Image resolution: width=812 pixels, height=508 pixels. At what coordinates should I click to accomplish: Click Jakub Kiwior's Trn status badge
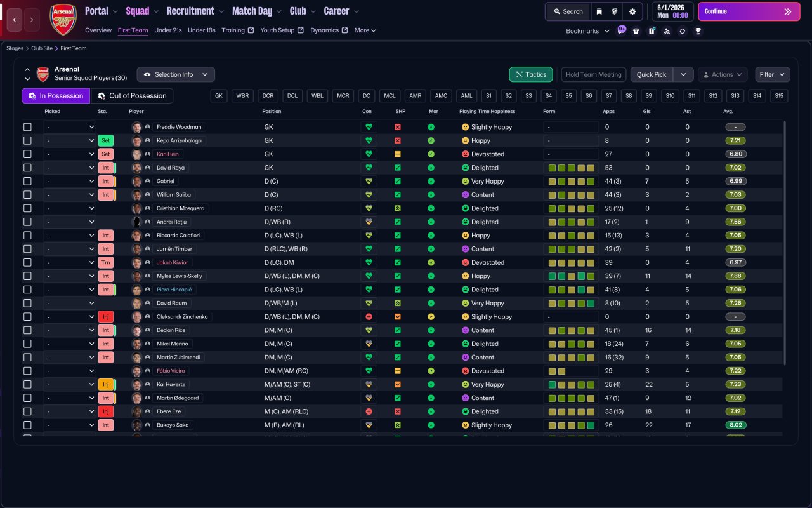106,262
